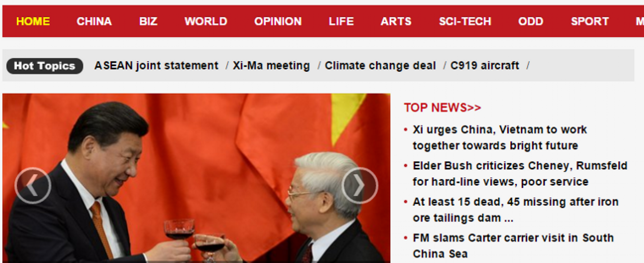Viewport: 644px width, 263px height.
Task: Show previous slide with left arrow
Action: point(33,185)
